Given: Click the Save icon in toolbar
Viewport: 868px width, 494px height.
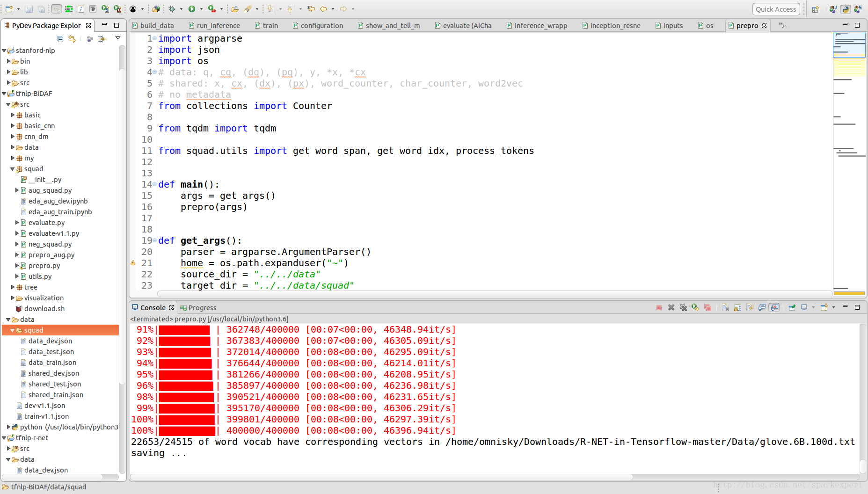Looking at the screenshot, I should pos(29,9).
